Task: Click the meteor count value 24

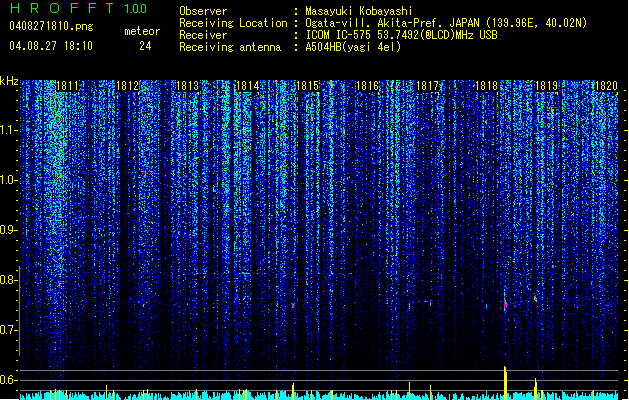Action: (145, 46)
